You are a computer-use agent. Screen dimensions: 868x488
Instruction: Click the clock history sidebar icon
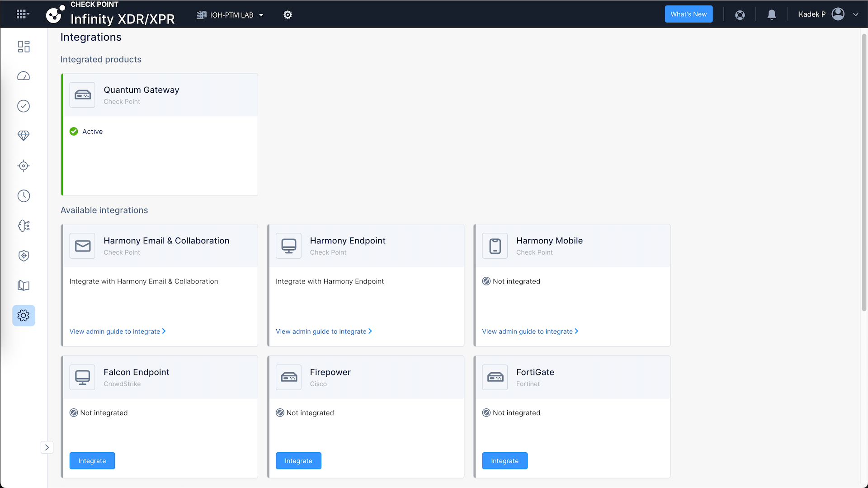click(x=24, y=196)
